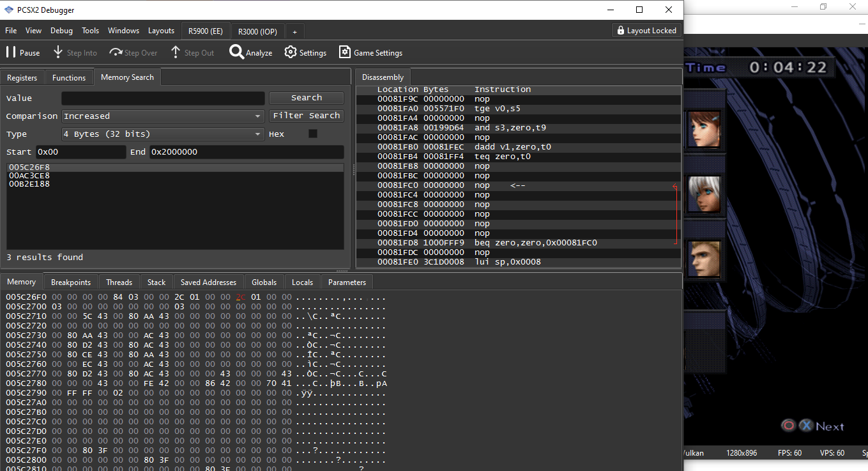Image resolution: width=868 pixels, height=471 pixels.
Task: Switch to the Breakpoints tab
Action: point(71,282)
